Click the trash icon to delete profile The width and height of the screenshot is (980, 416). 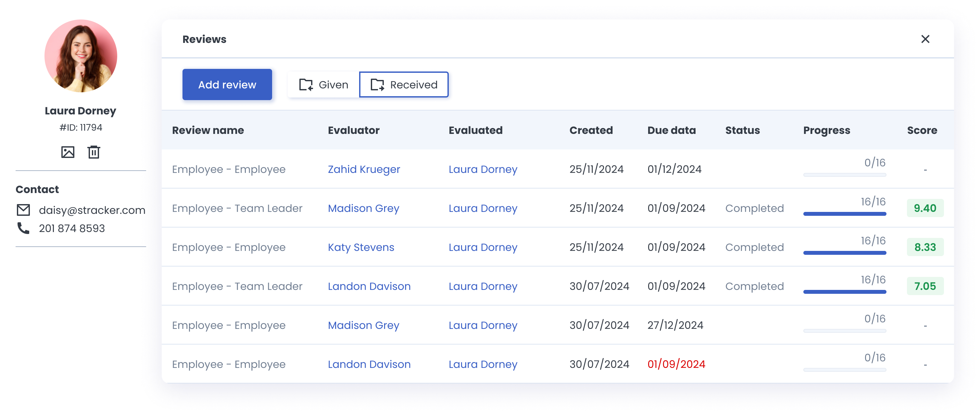click(93, 152)
